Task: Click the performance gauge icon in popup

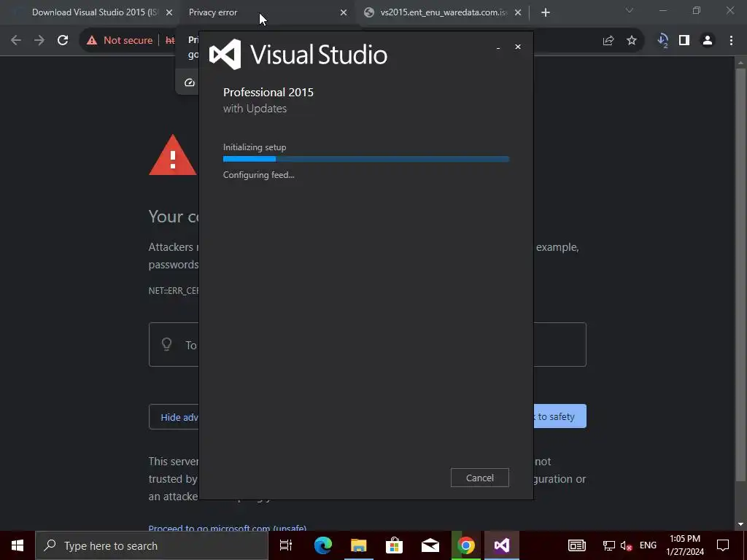Action: (190, 82)
